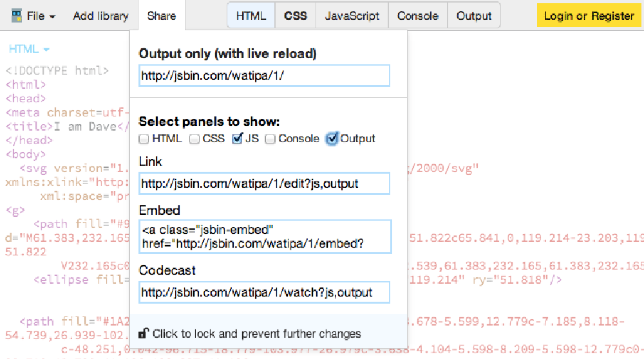This screenshot has width=644, height=359.
Task: Show the JavaScript panel
Action: pos(352,15)
